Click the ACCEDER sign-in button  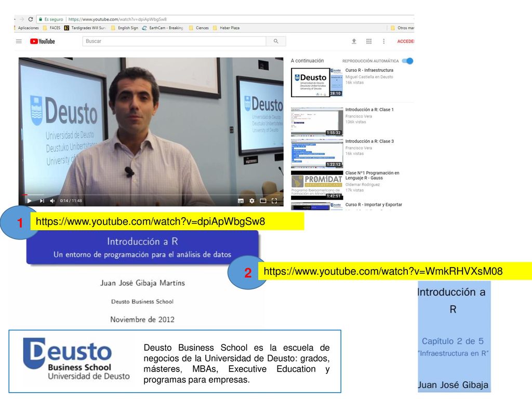[x=405, y=42]
